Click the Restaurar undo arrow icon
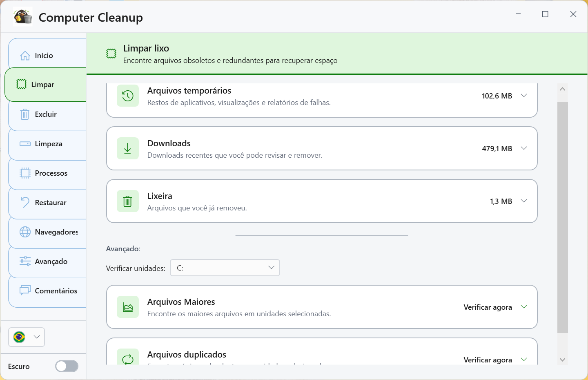 (25, 202)
